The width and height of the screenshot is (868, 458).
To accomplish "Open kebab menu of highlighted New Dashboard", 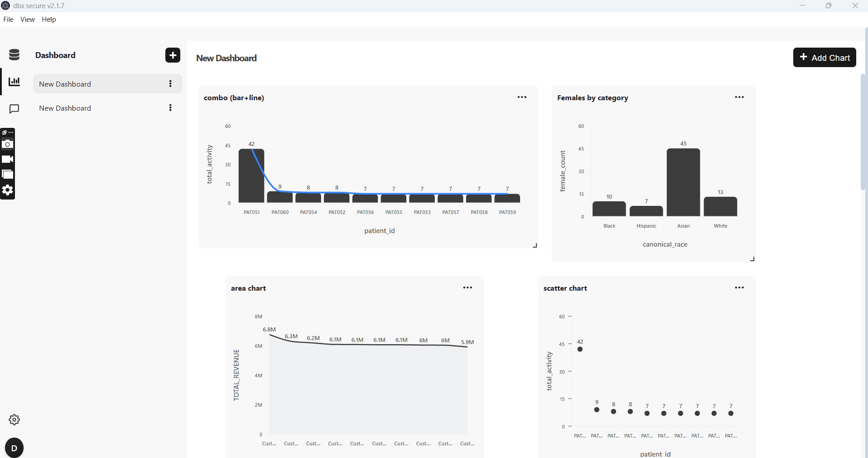I will (170, 84).
